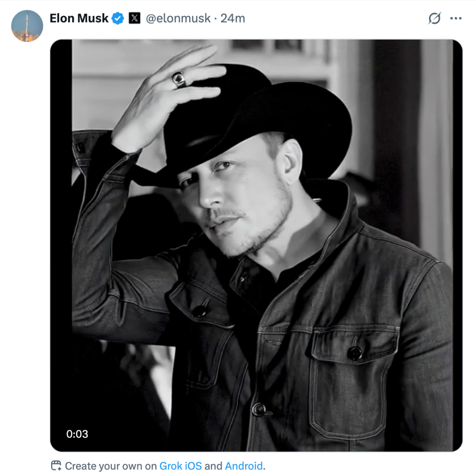Open Elon Musk's profile avatar
Screen dimensions: 476x476
[x=27, y=26]
